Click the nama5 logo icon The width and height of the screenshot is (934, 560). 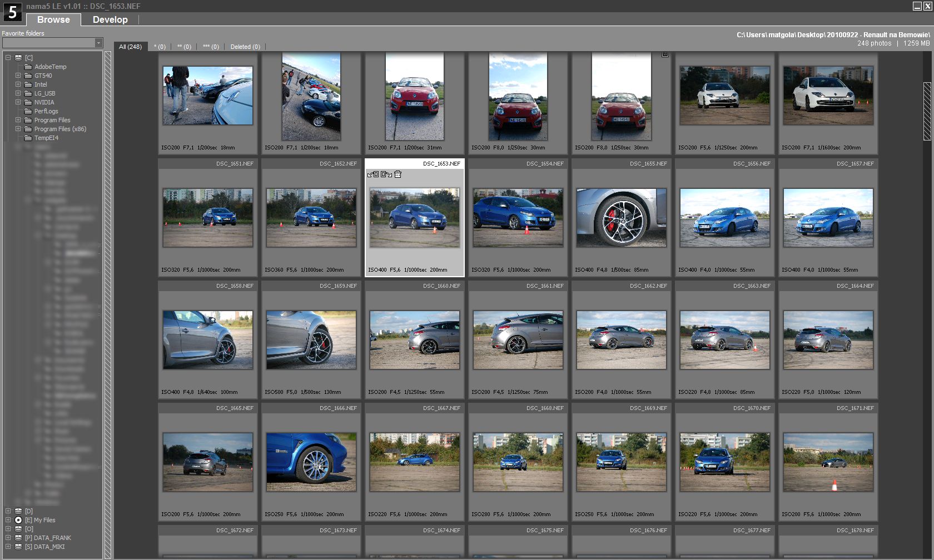tap(12, 12)
